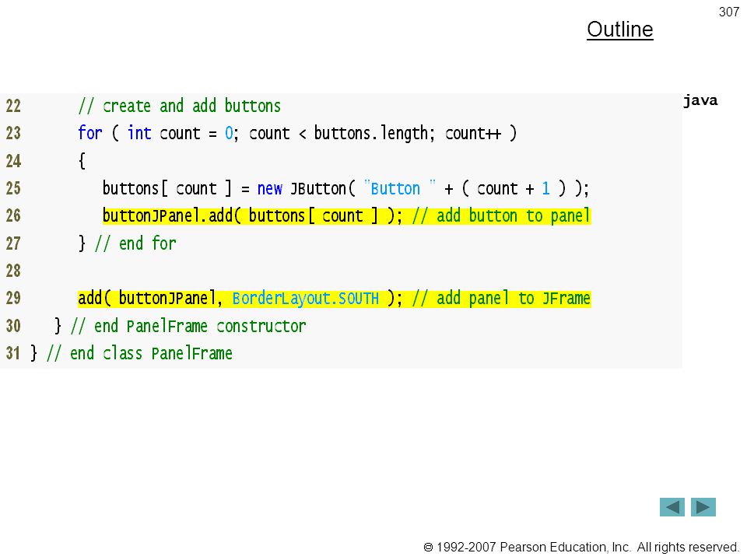Image resolution: width=747 pixels, height=560 pixels.
Task: Go to the previous slide arrow
Action: coord(672,506)
